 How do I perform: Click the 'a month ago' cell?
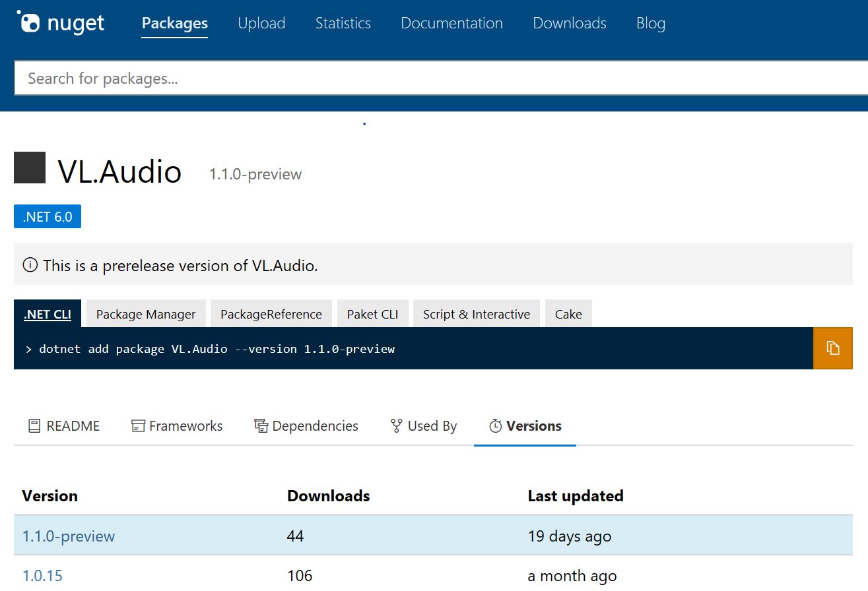(x=572, y=576)
